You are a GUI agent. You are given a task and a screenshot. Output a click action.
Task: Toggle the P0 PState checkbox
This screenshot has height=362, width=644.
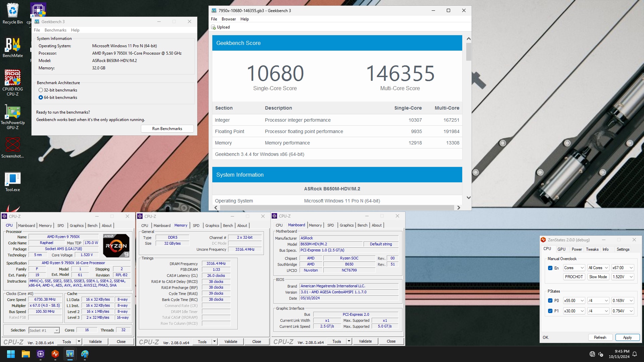(550, 301)
